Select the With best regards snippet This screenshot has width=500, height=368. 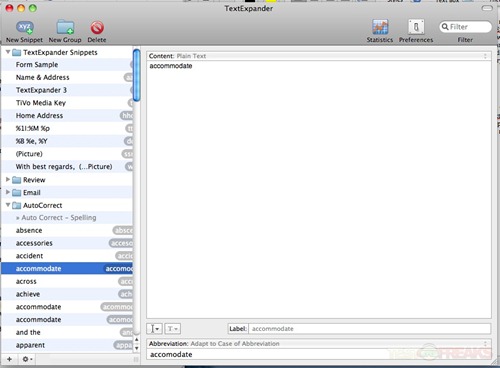(x=67, y=166)
